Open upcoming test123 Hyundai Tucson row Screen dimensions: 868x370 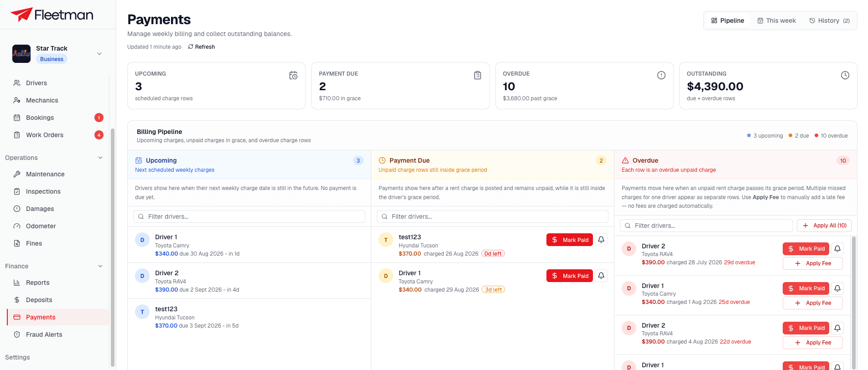click(x=249, y=317)
